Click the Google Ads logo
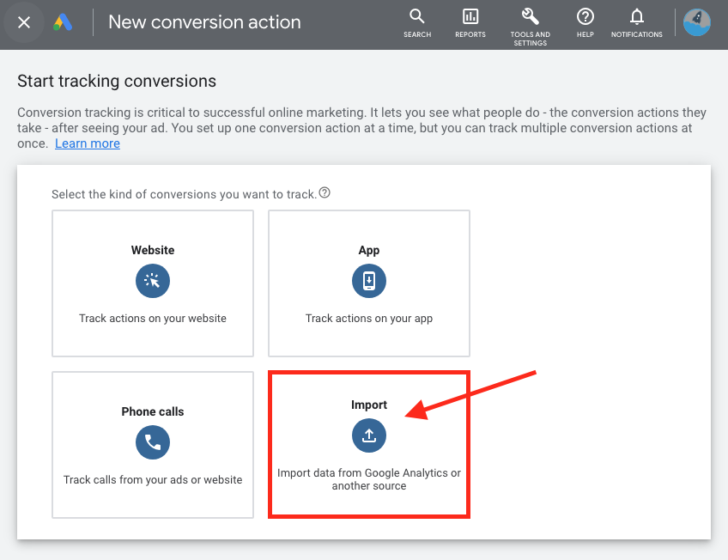This screenshot has width=728, height=560. point(63,22)
